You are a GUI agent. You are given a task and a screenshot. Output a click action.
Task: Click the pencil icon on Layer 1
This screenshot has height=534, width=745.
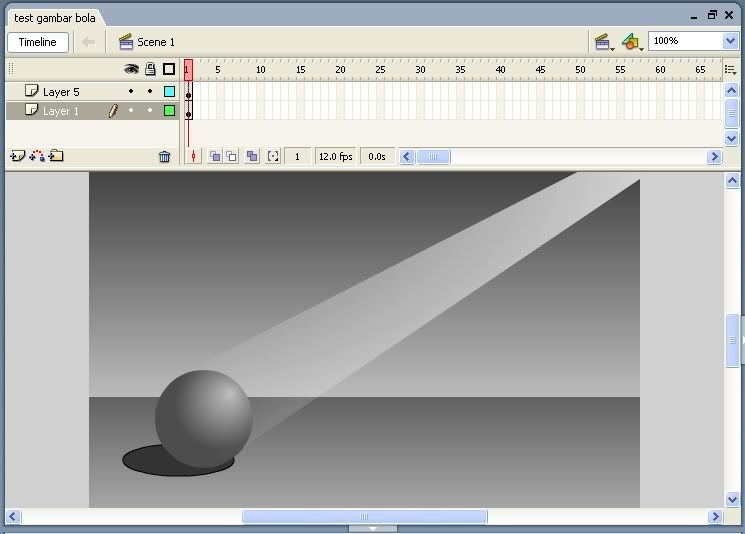coord(113,111)
